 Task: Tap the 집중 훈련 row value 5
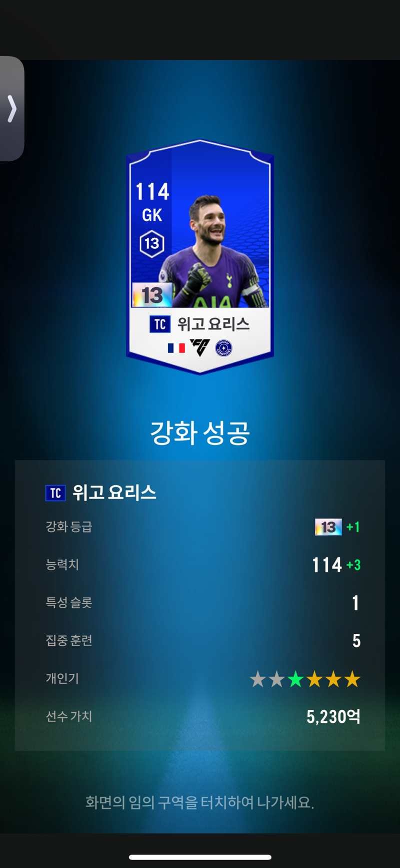356,641
